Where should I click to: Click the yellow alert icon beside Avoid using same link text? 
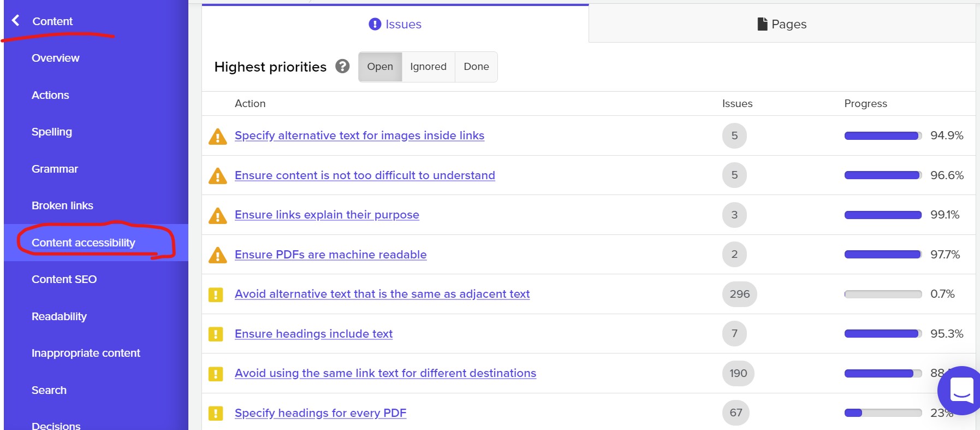point(216,374)
